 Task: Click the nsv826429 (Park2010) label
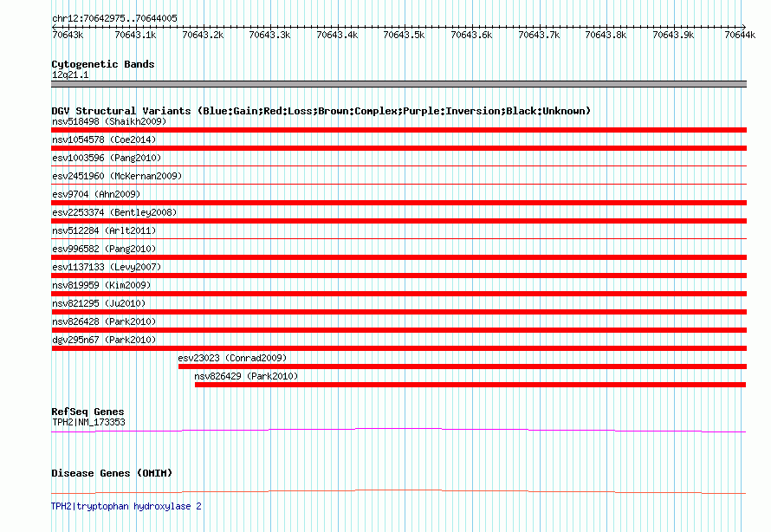tap(246, 376)
